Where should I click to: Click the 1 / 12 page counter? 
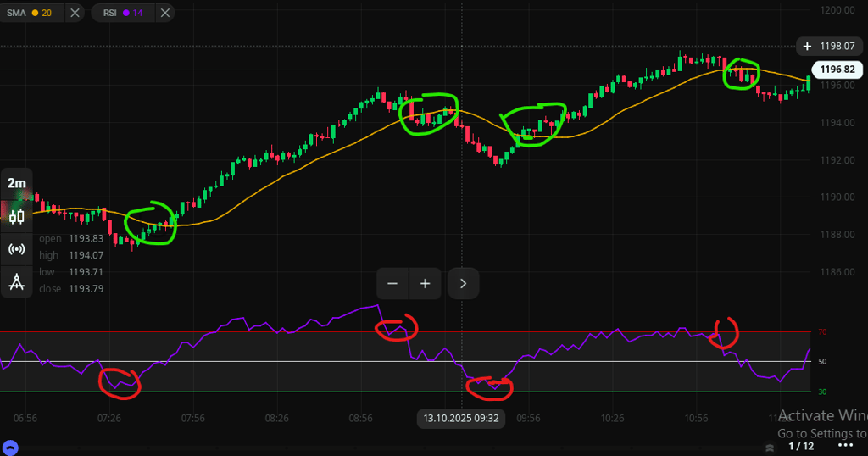tap(801, 446)
